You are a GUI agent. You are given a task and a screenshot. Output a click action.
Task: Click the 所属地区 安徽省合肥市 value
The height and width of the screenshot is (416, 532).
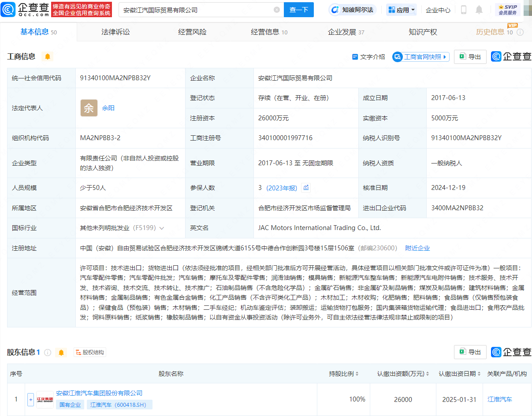coord(126,208)
